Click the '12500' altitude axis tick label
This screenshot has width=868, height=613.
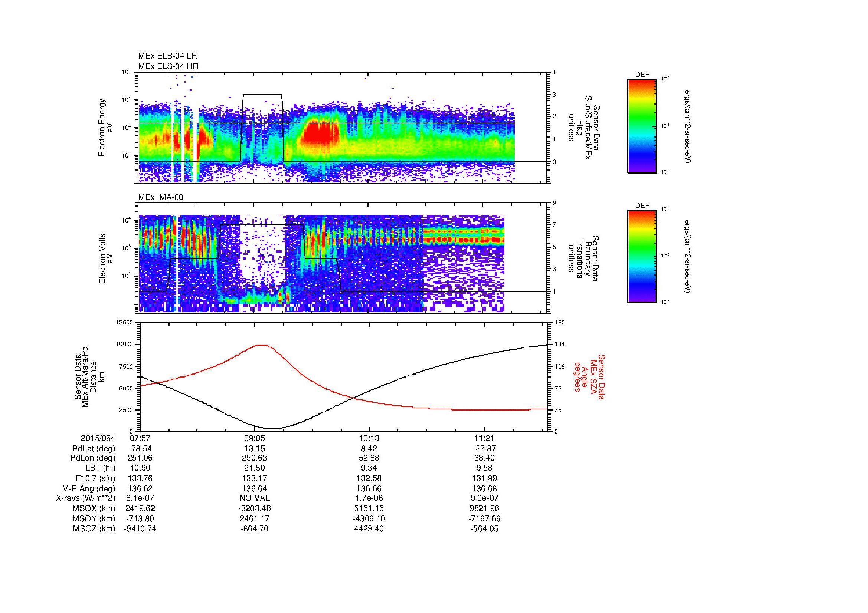(124, 323)
